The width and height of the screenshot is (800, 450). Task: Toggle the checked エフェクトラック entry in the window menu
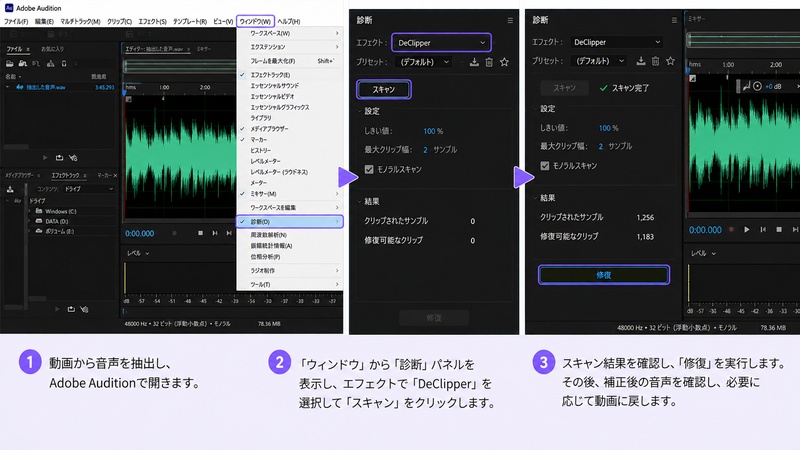(270, 74)
